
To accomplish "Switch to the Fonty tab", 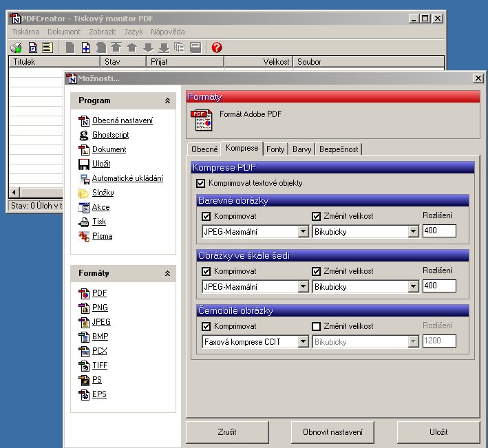I will [x=275, y=149].
